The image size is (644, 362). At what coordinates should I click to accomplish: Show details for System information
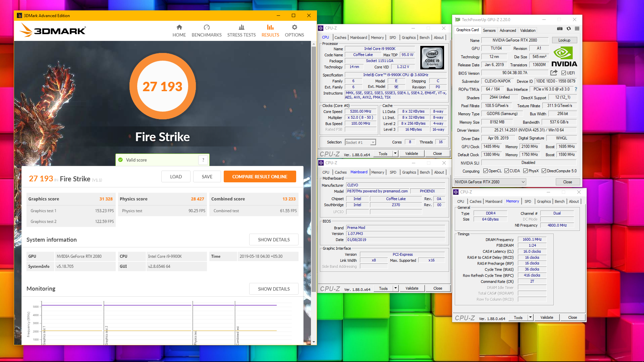tap(274, 240)
